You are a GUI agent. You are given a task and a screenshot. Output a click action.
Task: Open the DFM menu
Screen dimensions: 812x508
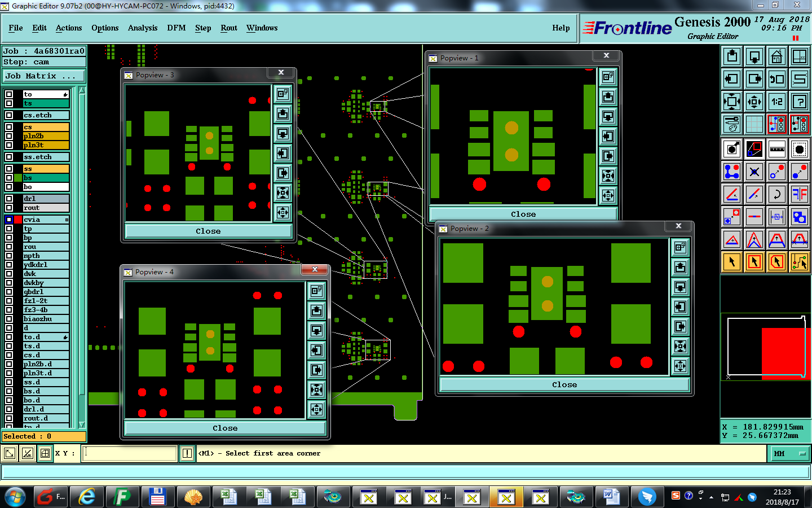(176, 28)
